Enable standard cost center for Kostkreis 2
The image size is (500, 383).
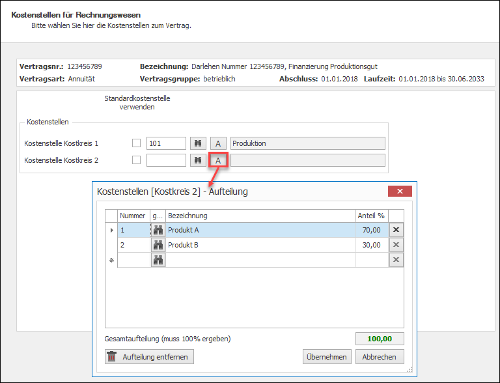(x=136, y=160)
